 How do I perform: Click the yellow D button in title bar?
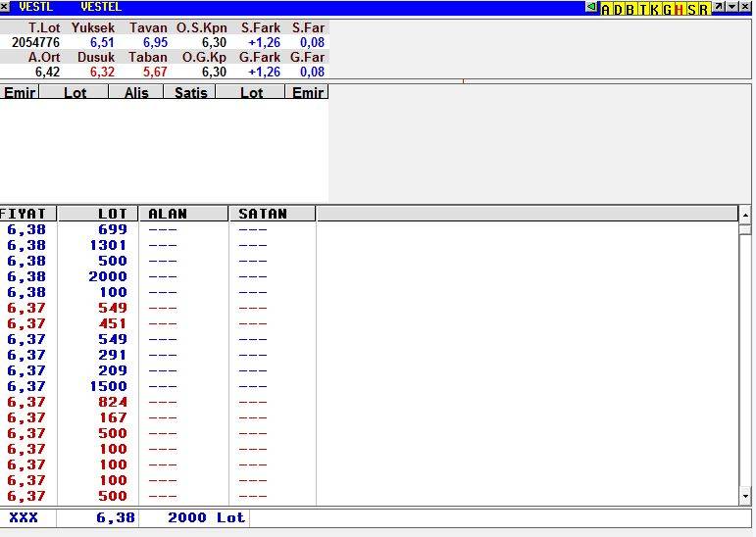(617, 9)
